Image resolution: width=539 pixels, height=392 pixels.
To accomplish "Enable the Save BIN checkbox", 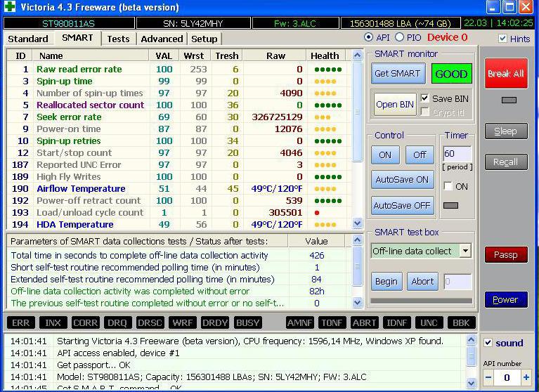I will (x=424, y=98).
